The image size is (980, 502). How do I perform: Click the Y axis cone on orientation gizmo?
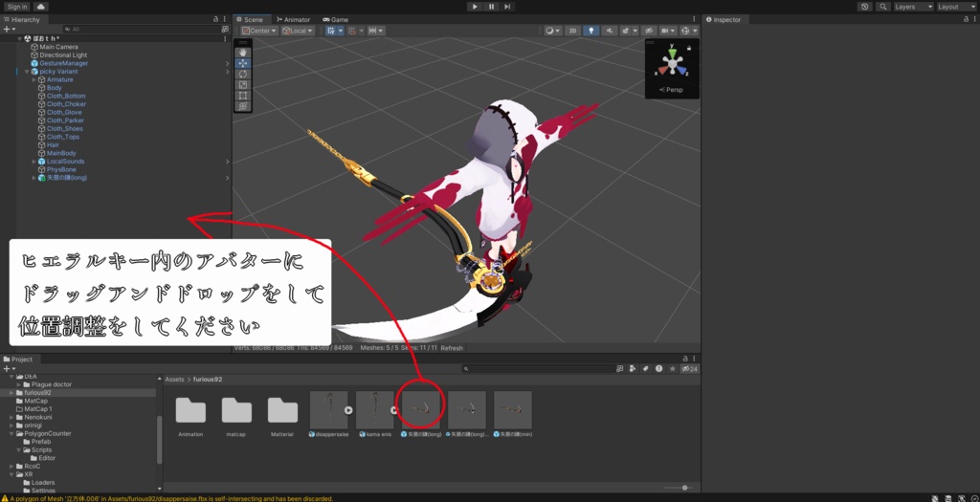point(673,52)
